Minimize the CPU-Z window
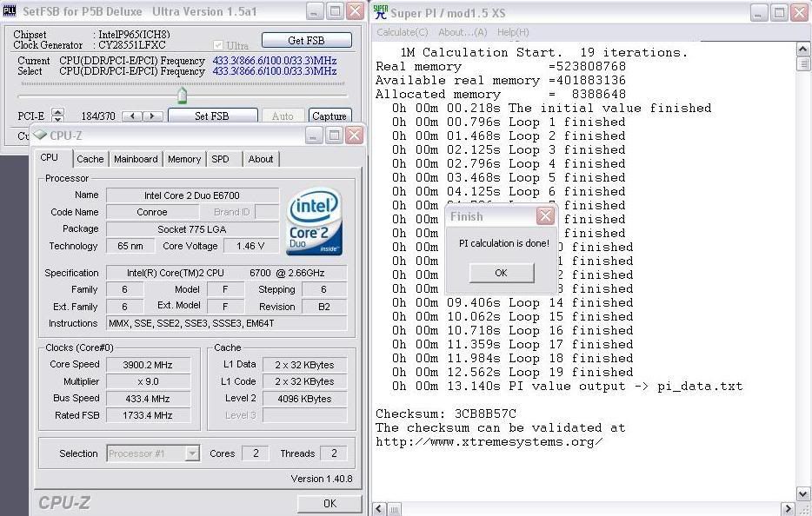Viewport: 812px width, 516px height. (314, 136)
